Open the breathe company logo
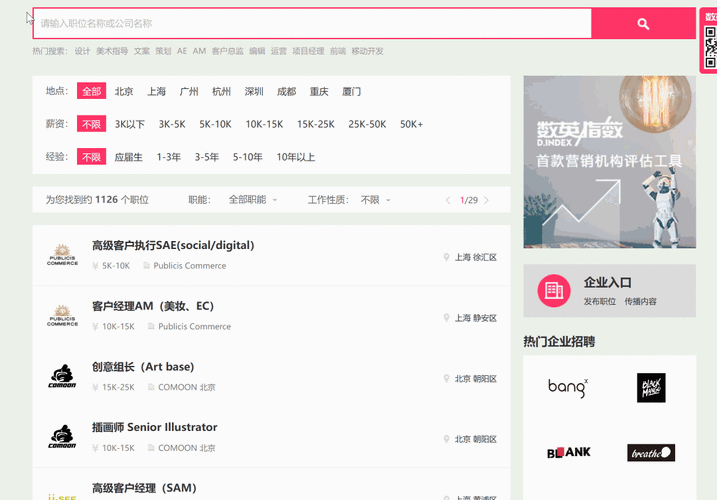This screenshot has height=500, width=717. click(651, 452)
